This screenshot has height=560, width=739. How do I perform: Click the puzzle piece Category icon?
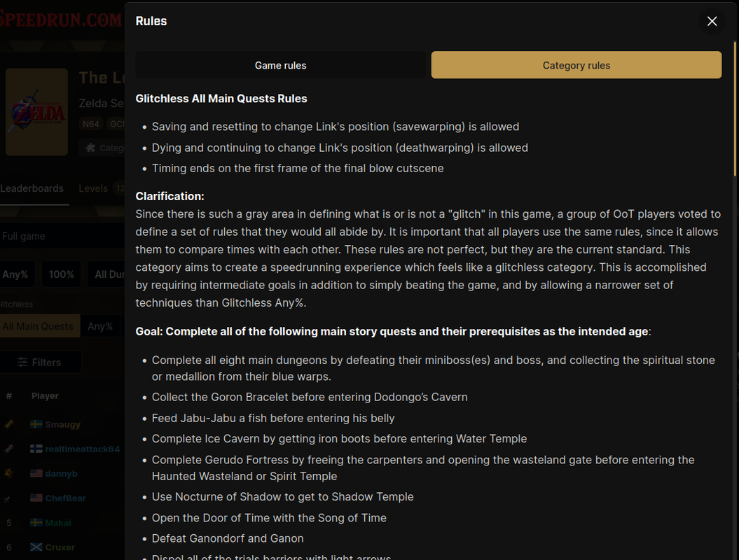90,148
